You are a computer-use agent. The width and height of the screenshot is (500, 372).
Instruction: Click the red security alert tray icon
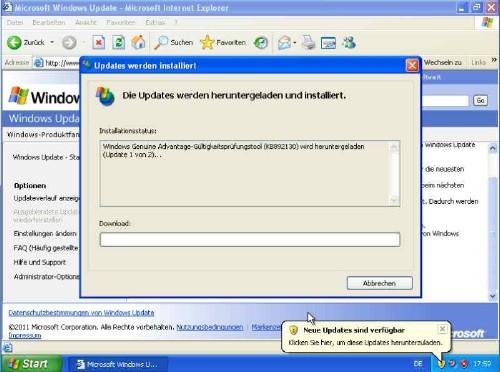point(463,364)
